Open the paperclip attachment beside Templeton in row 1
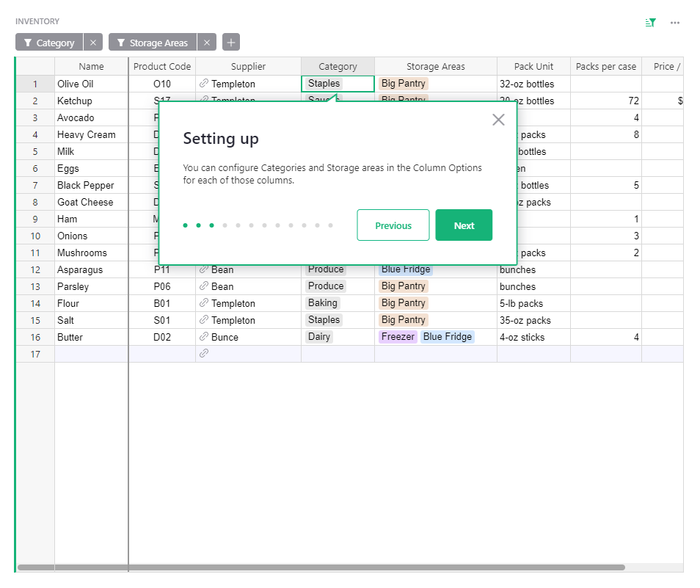 point(203,84)
